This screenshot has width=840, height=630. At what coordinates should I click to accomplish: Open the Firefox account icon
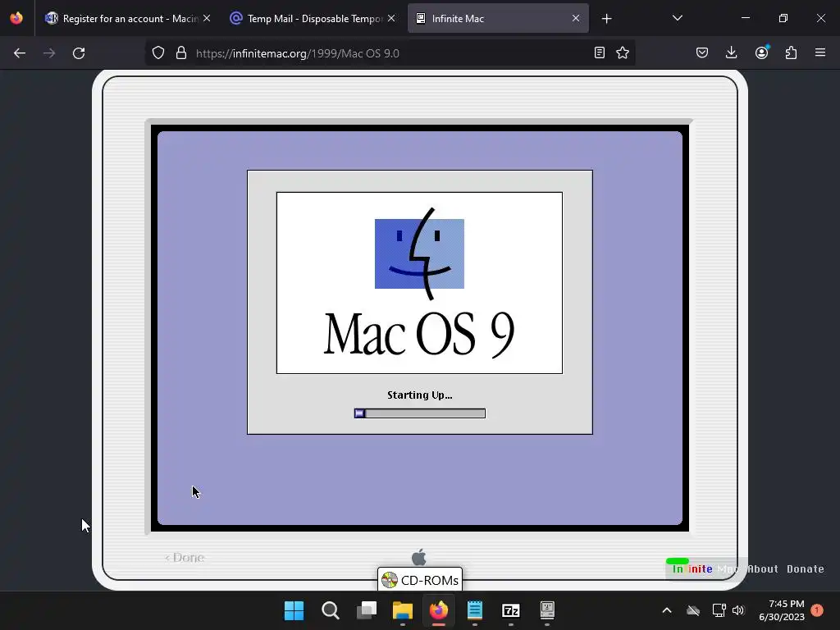[x=761, y=52]
